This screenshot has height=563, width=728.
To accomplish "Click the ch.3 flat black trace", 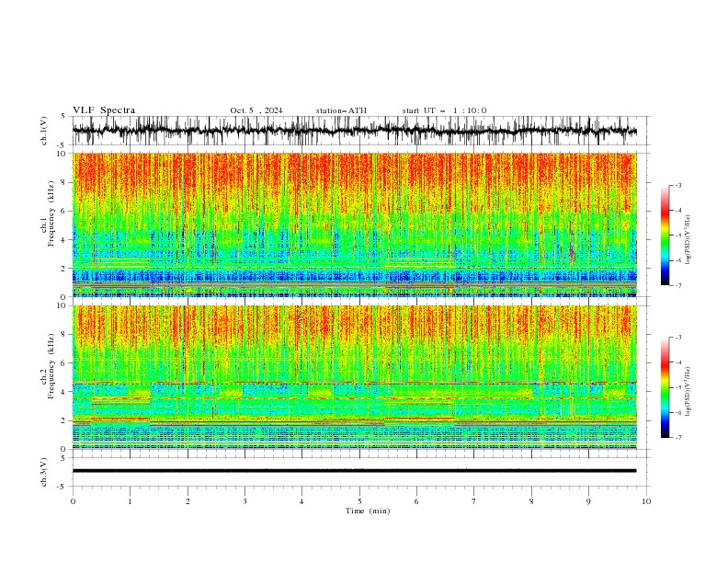I will click(x=355, y=471).
